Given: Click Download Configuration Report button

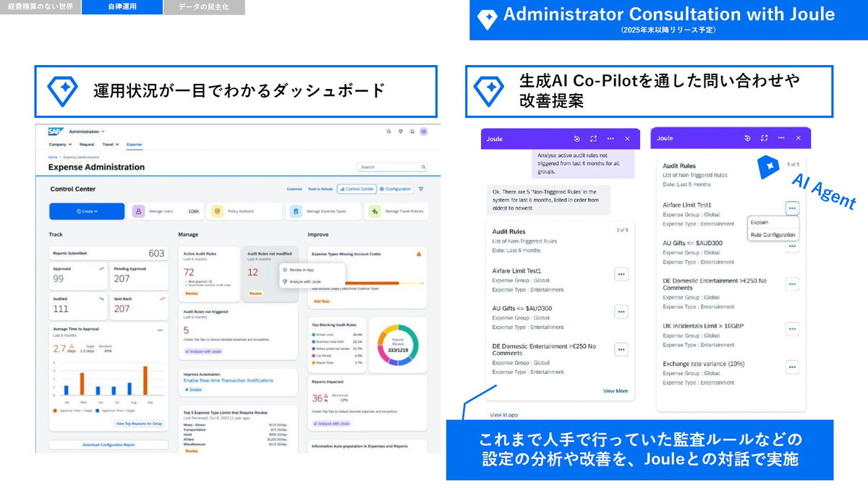Looking at the screenshot, I should click(109, 445).
